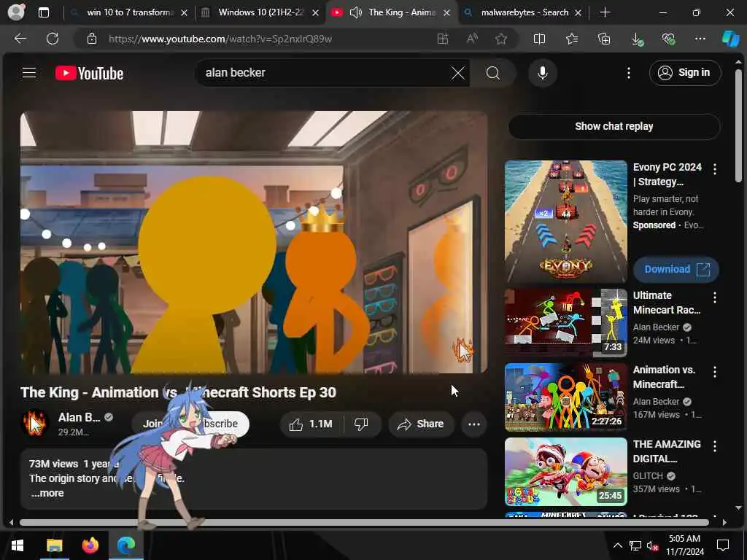Start voice search with microphone
This screenshot has height=560, width=747.
pos(542,73)
